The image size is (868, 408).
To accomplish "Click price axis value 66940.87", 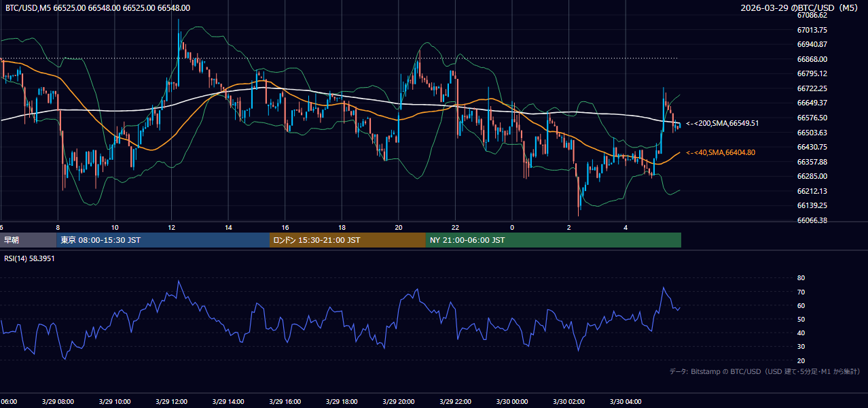I will coord(812,44).
